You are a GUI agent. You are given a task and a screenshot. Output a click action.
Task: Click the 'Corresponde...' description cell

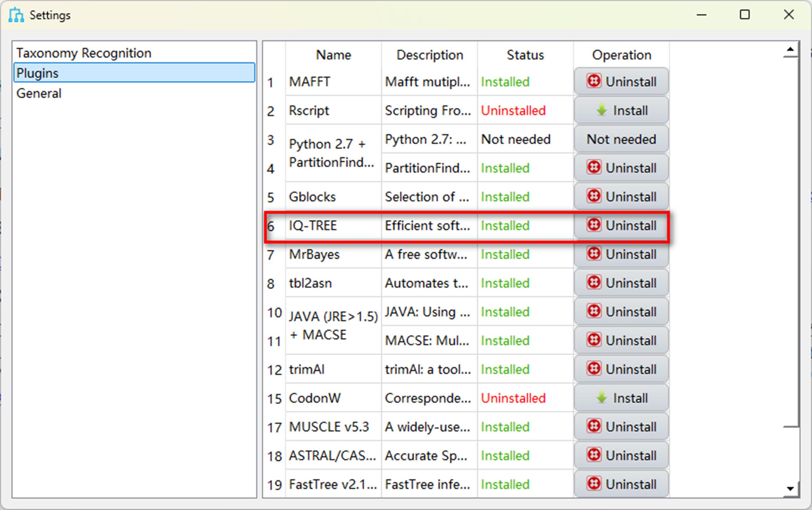click(x=430, y=398)
